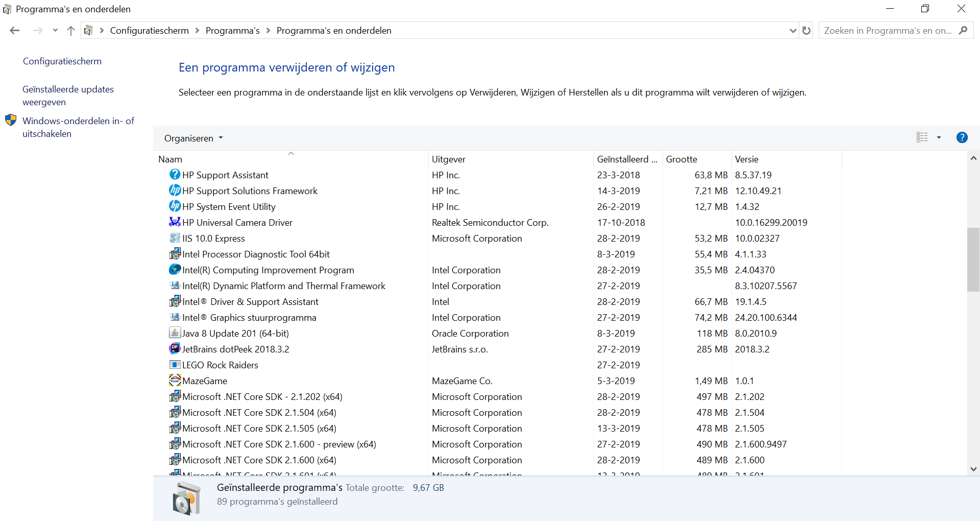Refresh the programs list
The image size is (980, 521).
point(806,31)
